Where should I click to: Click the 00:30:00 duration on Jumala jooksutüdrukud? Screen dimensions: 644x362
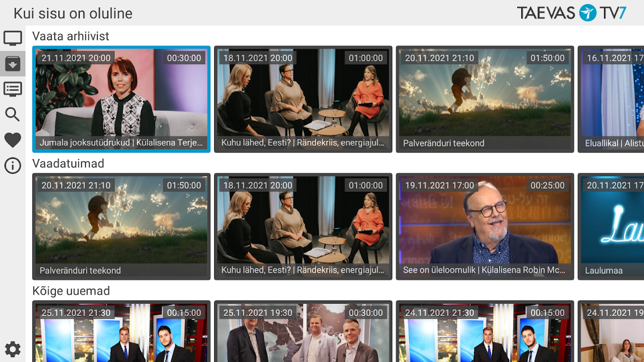(184, 58)
